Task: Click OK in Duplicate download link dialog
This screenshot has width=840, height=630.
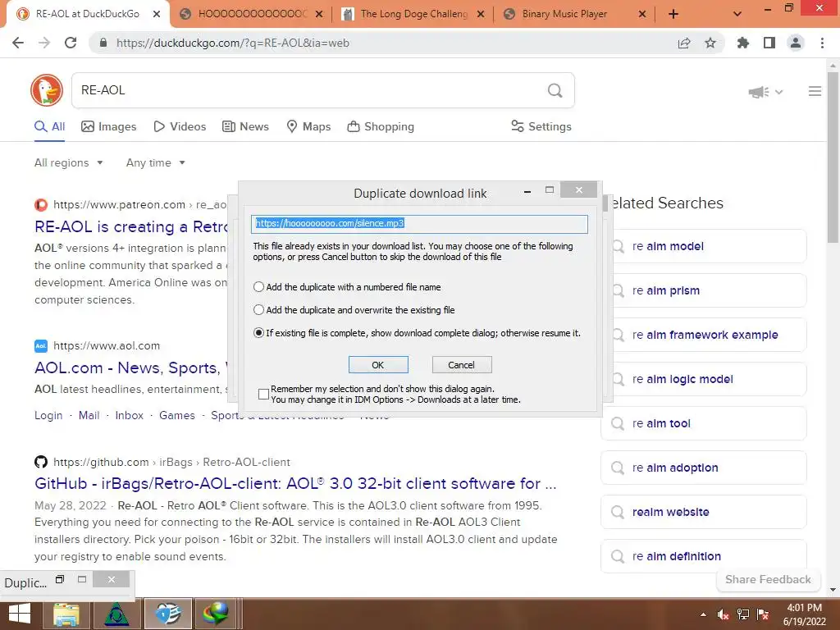Action: (378, 365)
